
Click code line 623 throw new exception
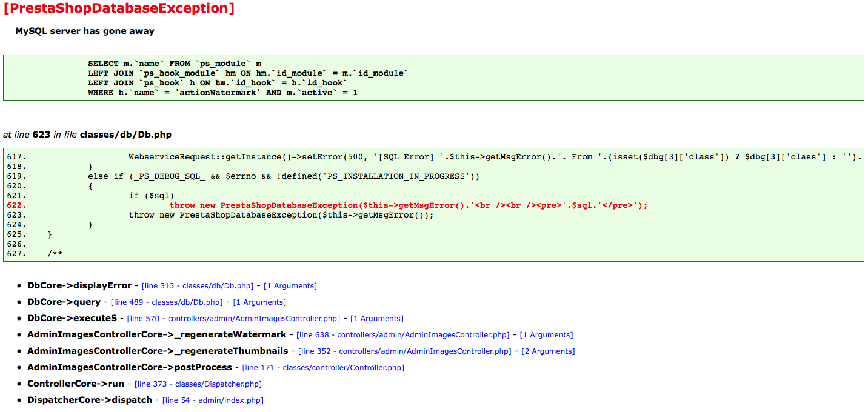click(281, 215)
